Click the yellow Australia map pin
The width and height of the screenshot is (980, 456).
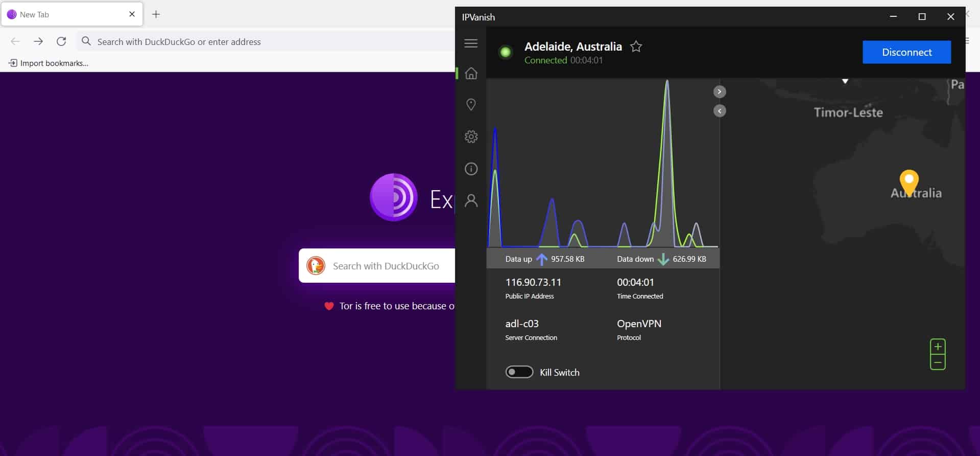[x=909, y=183]
